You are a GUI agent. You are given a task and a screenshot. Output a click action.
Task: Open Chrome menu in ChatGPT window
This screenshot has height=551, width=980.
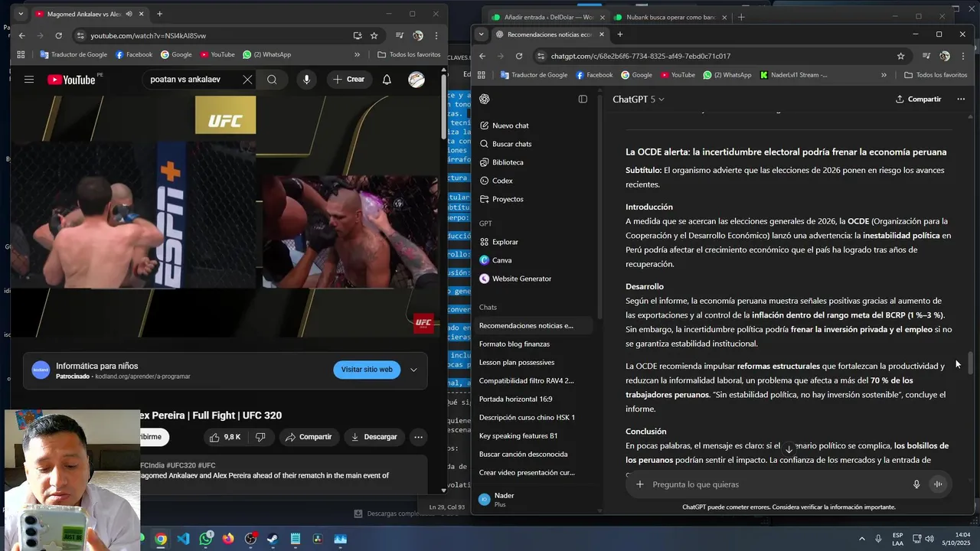[963, 56]
